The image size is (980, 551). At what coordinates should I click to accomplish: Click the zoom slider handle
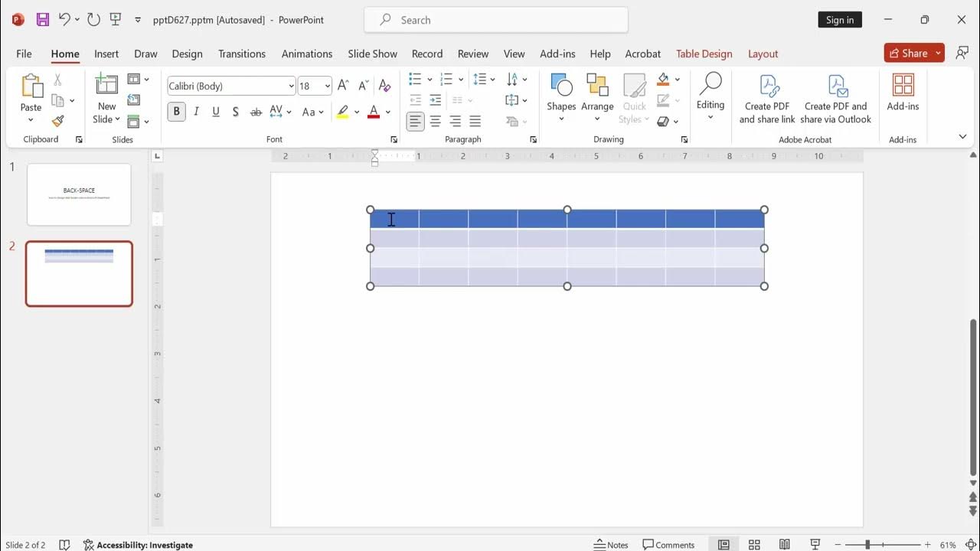pos(867,545)
